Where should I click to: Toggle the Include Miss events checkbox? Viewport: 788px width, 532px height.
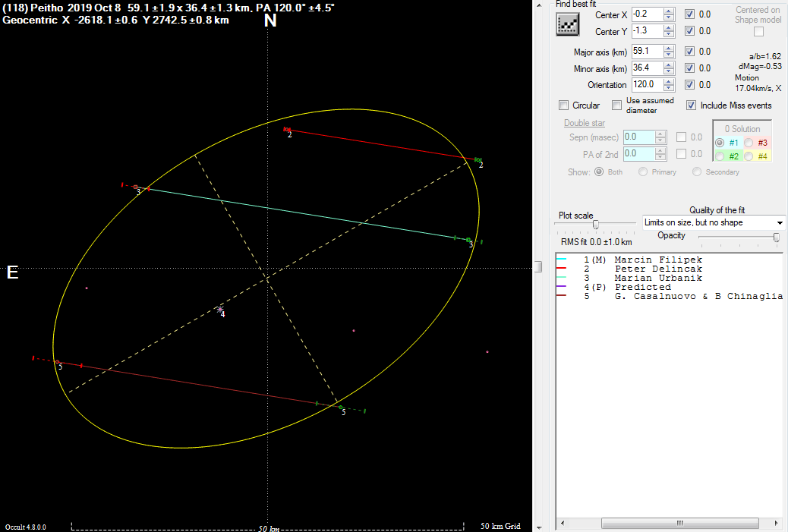[692, 105]
